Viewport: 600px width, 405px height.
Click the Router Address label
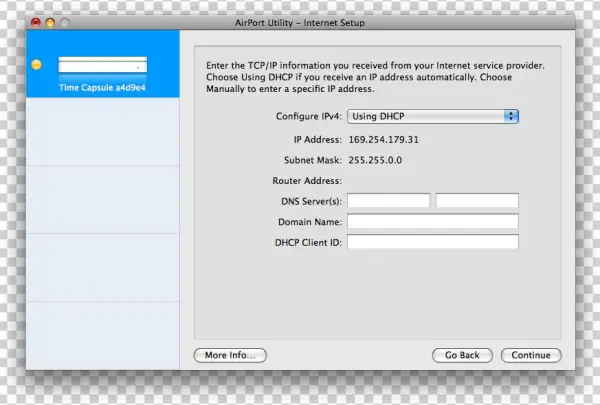pos(307,181)
